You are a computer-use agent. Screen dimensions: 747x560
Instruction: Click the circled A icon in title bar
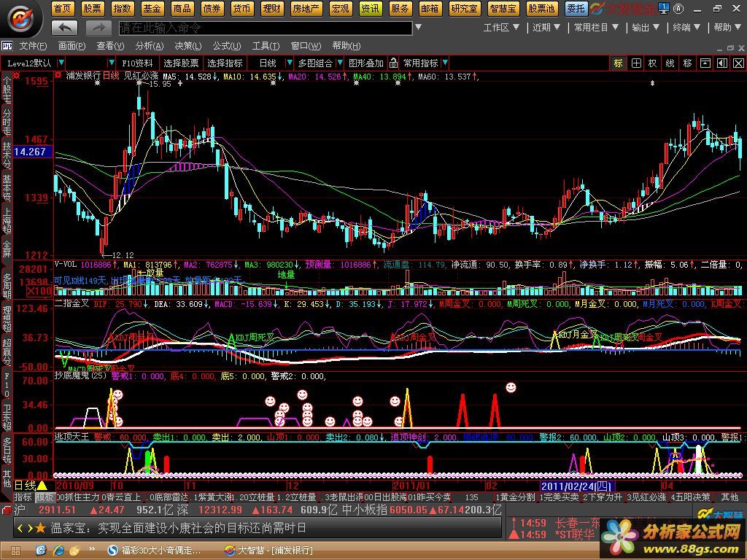679,8
